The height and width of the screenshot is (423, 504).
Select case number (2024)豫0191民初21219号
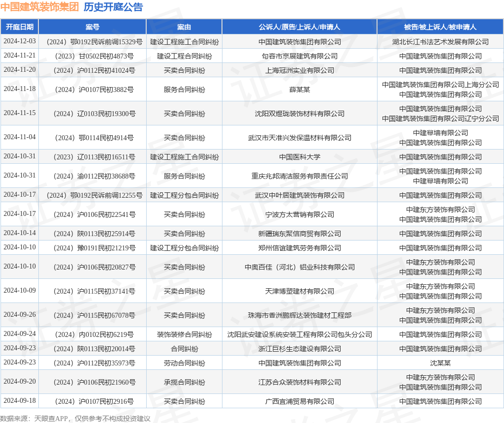pos(93,248)
